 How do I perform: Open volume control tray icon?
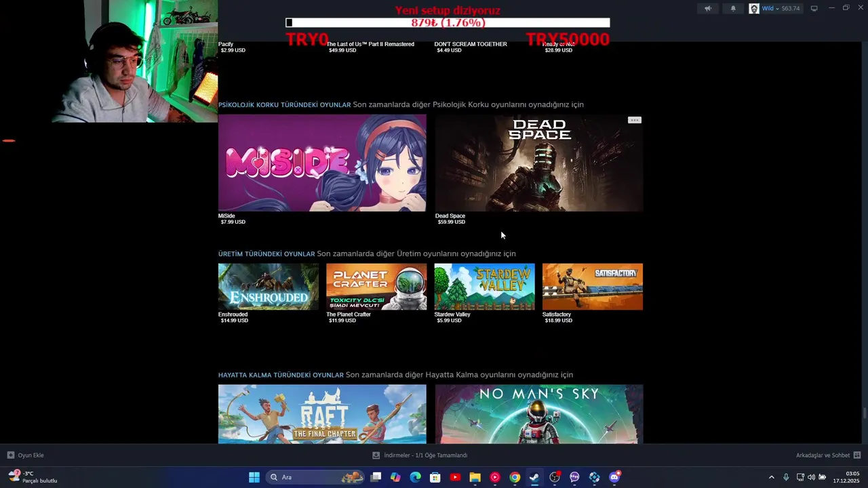click(811, 477)
